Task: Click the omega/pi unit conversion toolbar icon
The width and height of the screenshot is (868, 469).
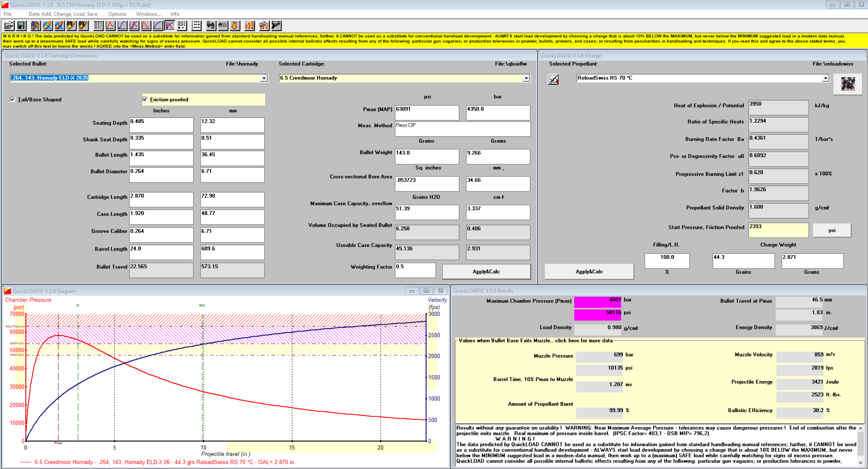Action: click(211, 26)
